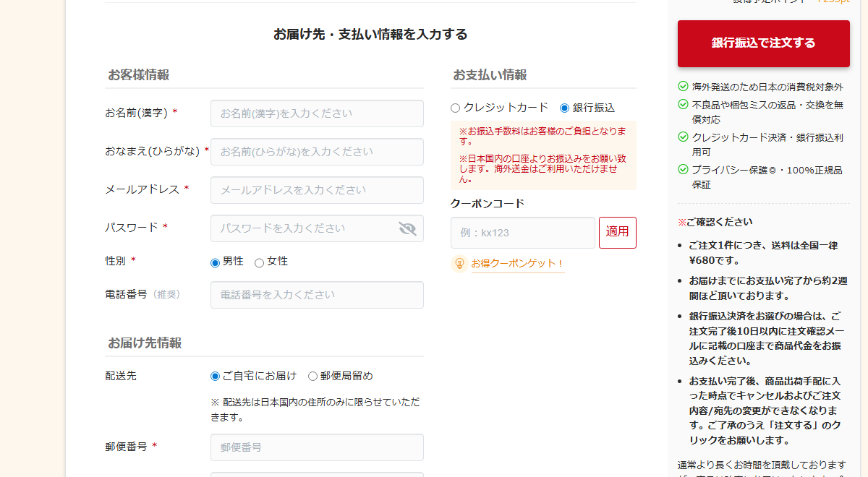Click お届け先・支払い情報を入力する title

click(370, 34)
